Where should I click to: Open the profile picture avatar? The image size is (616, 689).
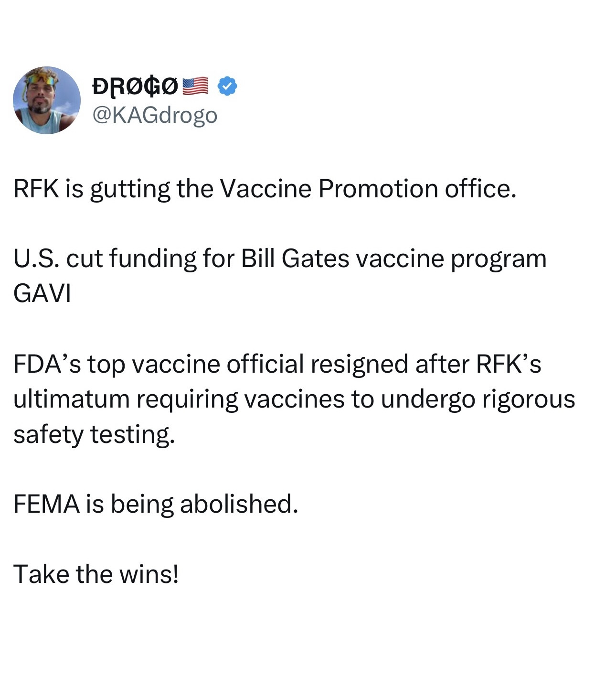(47, 100)
